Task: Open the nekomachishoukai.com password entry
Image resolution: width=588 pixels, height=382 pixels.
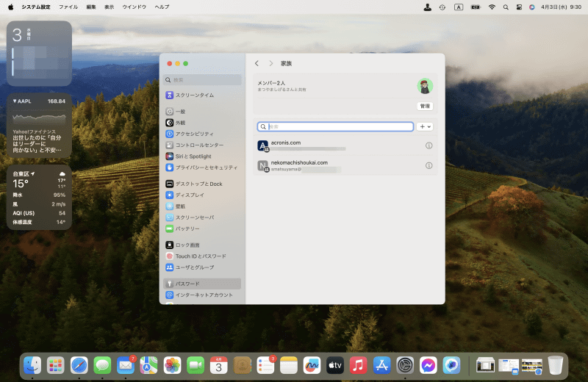Action: tap(345, 165)
